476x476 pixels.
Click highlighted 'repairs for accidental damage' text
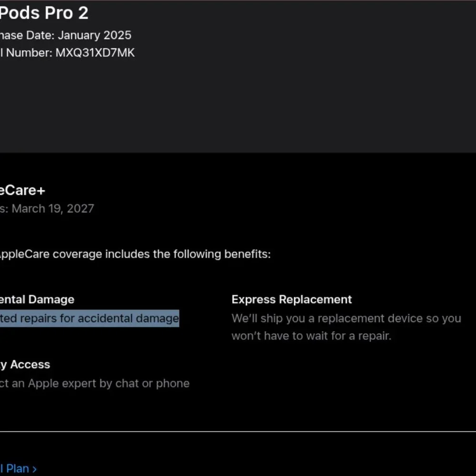coord(99,318)
